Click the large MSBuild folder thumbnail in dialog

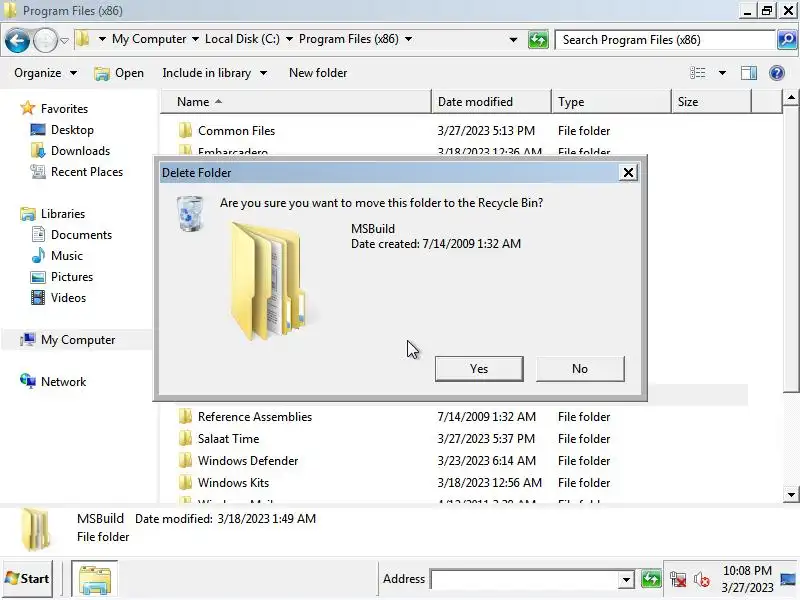[267, 281]
